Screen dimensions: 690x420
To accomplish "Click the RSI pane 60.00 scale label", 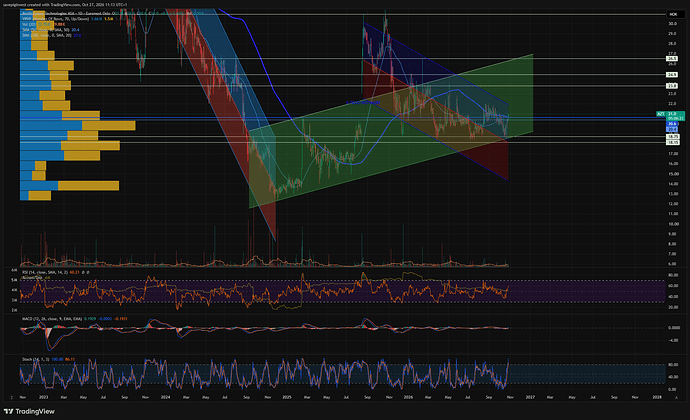I will (673, 286).
